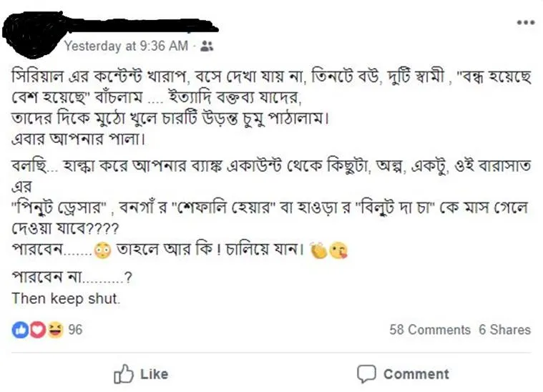Image resolution: width=543 pixels, height=392 pixels.
Task: Click the friends audience privacy icon
Action: [207, 46]
